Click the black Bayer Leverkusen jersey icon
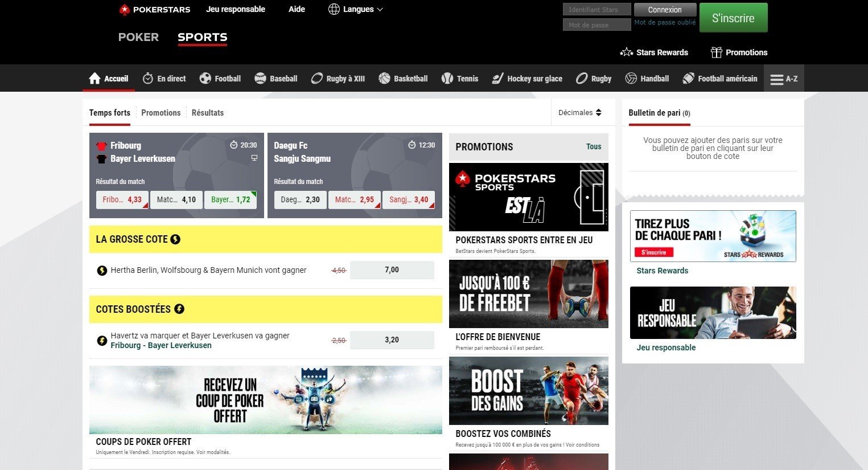The width and height of the screenshot is (868, 470). [102, 159]
